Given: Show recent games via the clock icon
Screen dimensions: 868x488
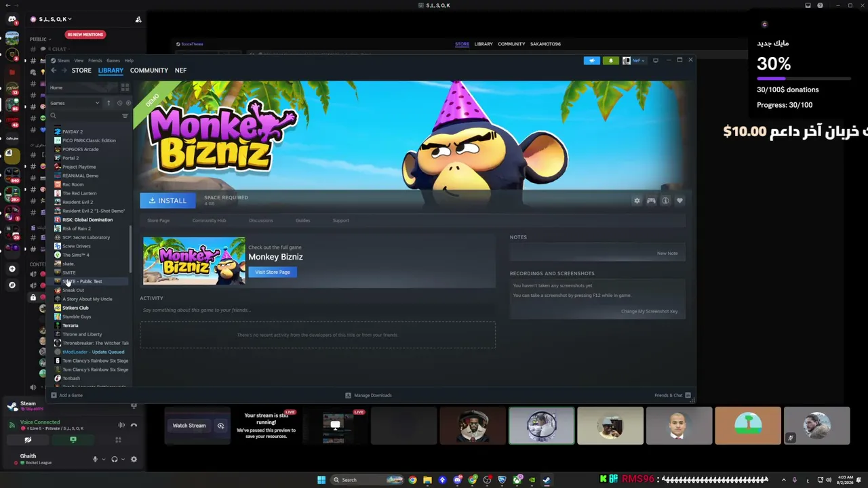Looking at the screenshot, I should [119, 103].
